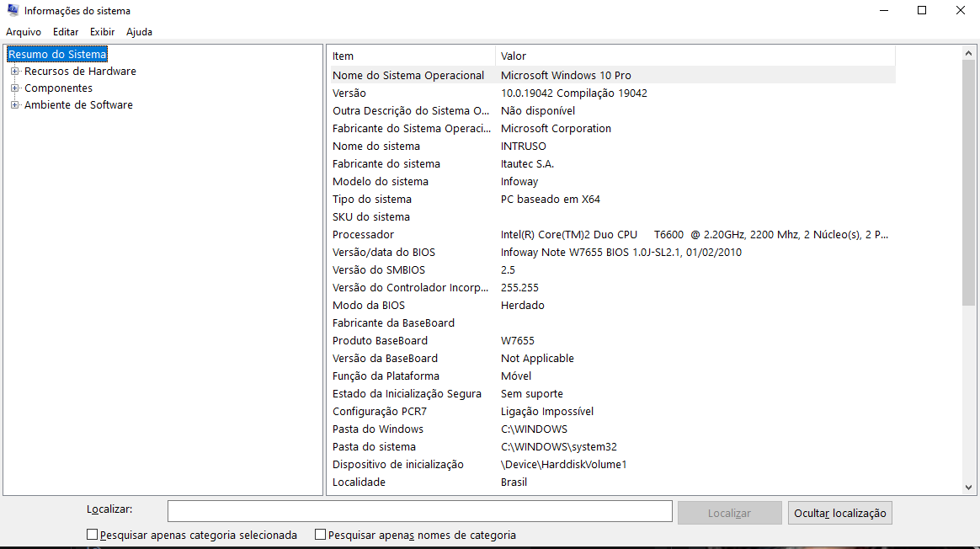Click the Localizar search input field

click(419, 511)
